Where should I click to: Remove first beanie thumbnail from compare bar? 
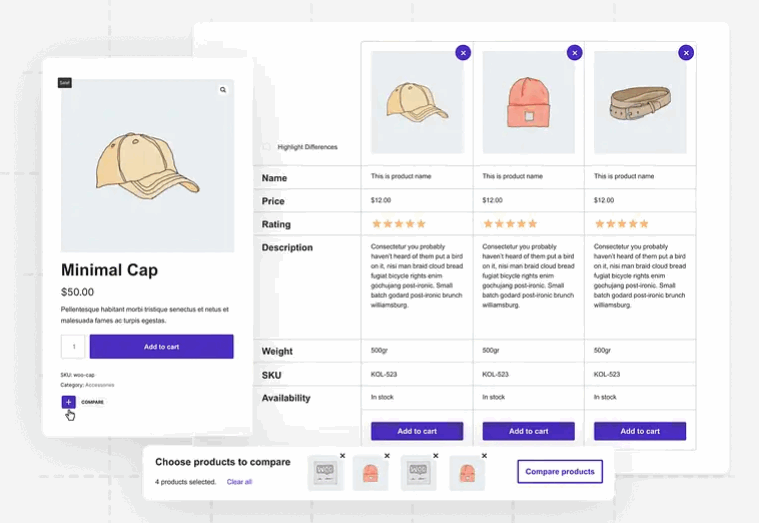(387, 456)
